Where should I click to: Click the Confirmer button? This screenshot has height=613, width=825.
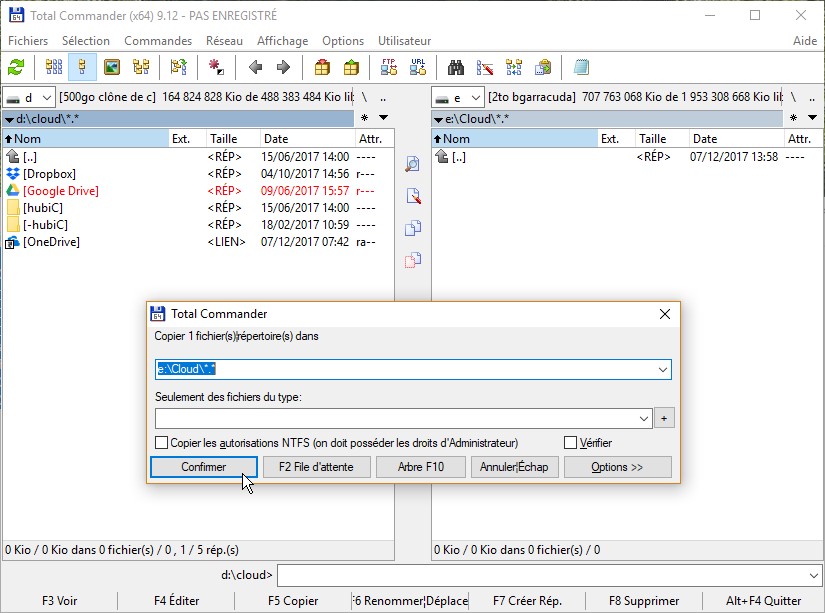point(204,467)
